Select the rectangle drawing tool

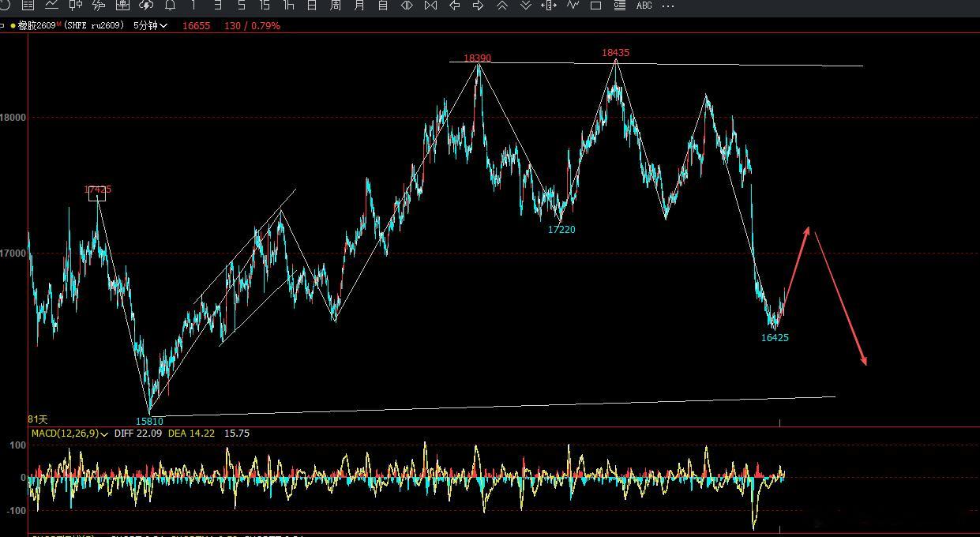tap(596, 6)
